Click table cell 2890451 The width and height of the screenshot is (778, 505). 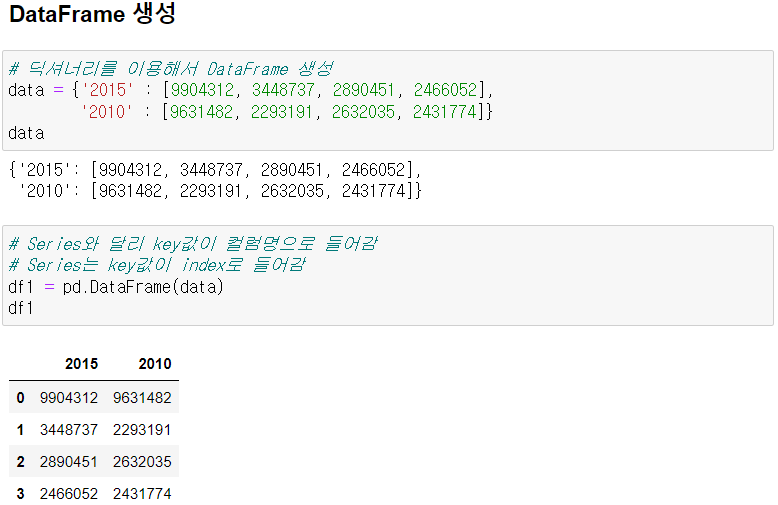pyautogui.click(x=69, y=461)
